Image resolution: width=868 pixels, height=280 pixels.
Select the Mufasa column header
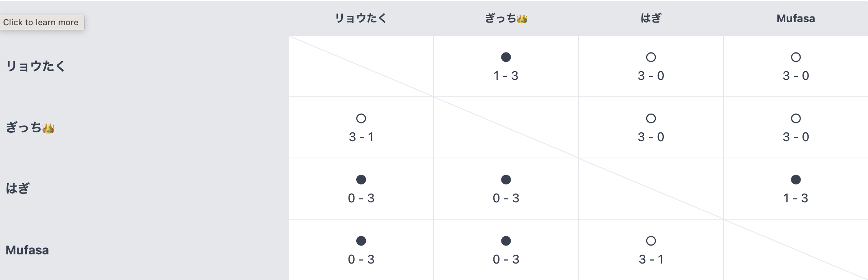click(x=796, y=18)
